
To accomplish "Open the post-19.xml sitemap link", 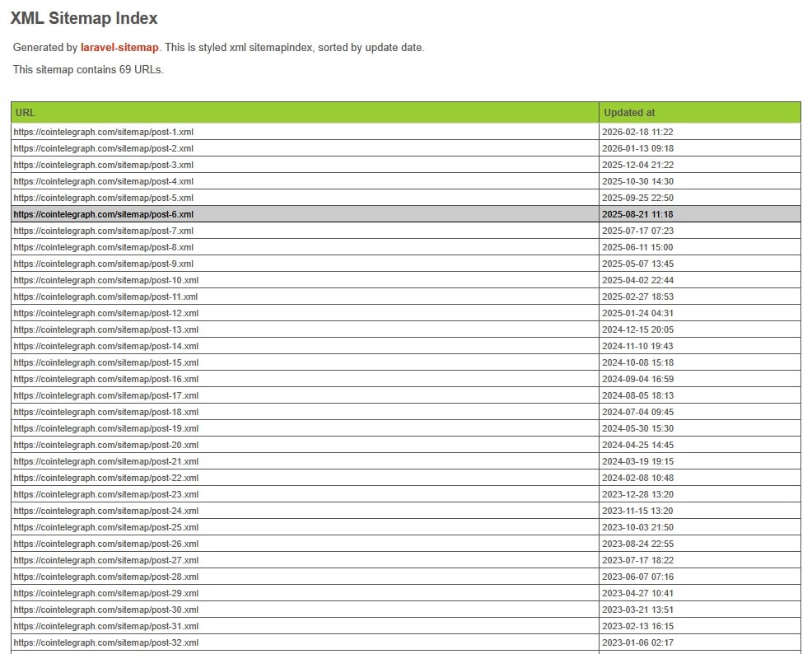I will pyautogui.click(x=106, y=428).
